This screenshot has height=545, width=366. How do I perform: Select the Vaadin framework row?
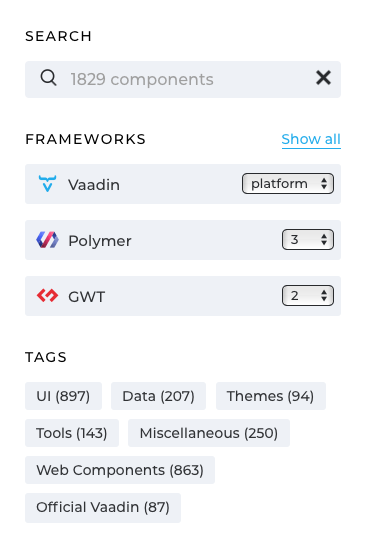coord(183,184)
